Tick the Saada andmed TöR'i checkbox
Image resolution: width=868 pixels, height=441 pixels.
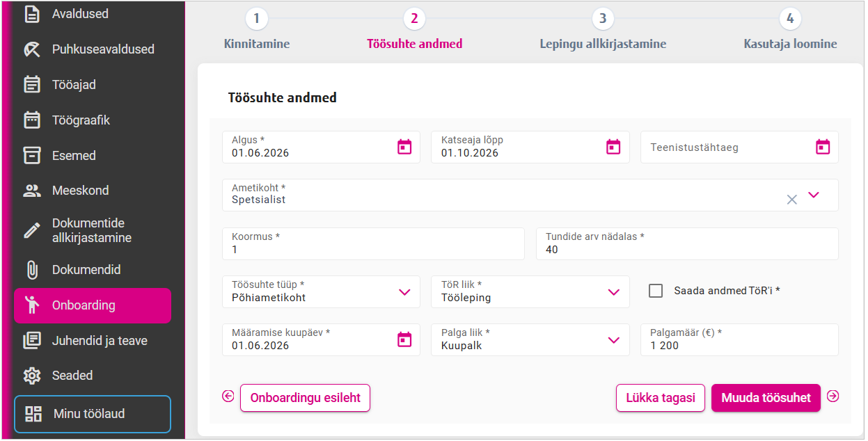[656, 291]
